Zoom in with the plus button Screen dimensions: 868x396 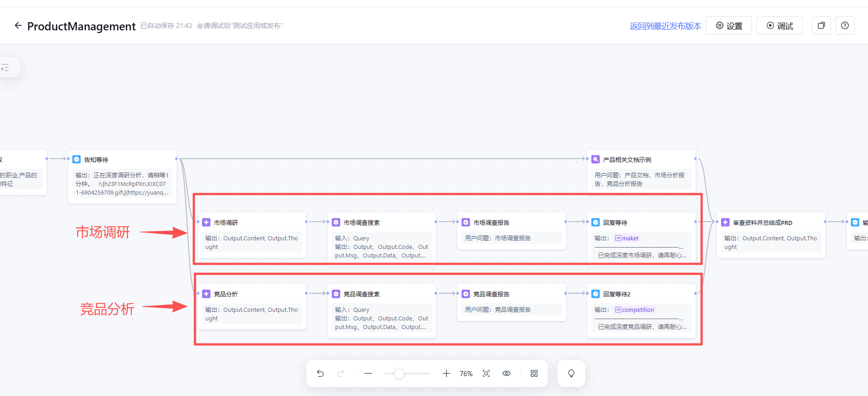click(x=446, y=373)
